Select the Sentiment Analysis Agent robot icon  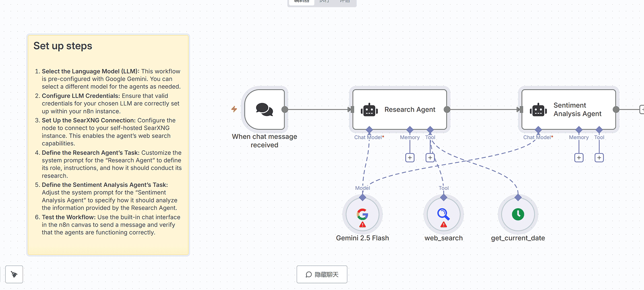pos(538,110)
